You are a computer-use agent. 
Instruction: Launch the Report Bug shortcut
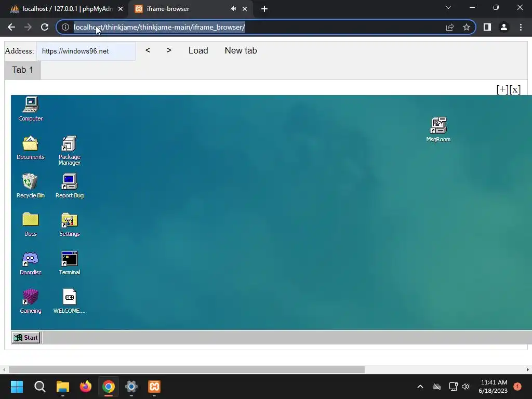pos(70,186)
